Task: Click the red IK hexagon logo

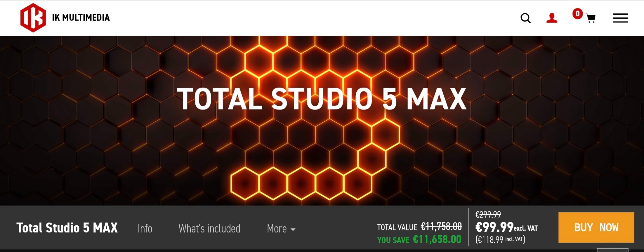Action: [33, 18]
